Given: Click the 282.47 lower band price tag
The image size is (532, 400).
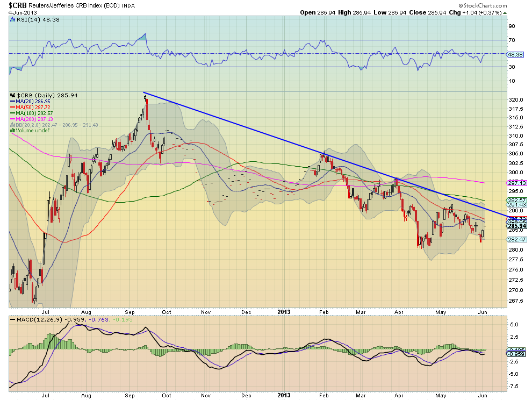Looking at the screenshot, I should point(516,239).
